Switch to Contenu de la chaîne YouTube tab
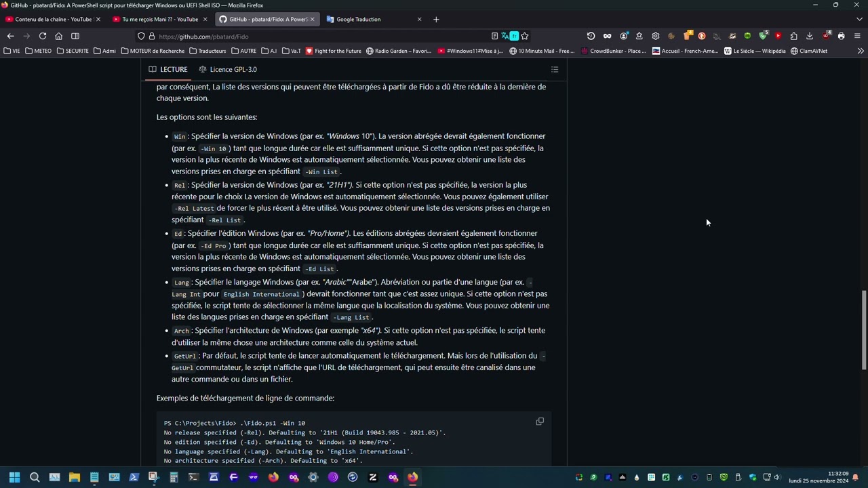Image resolution: width=868 pixels, height=488 pixels. pyautogui.click(x=53, y=19)
